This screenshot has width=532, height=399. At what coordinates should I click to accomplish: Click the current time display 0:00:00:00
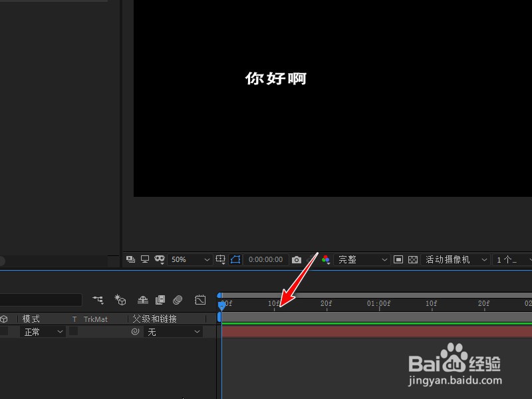(x=266, y=259)
